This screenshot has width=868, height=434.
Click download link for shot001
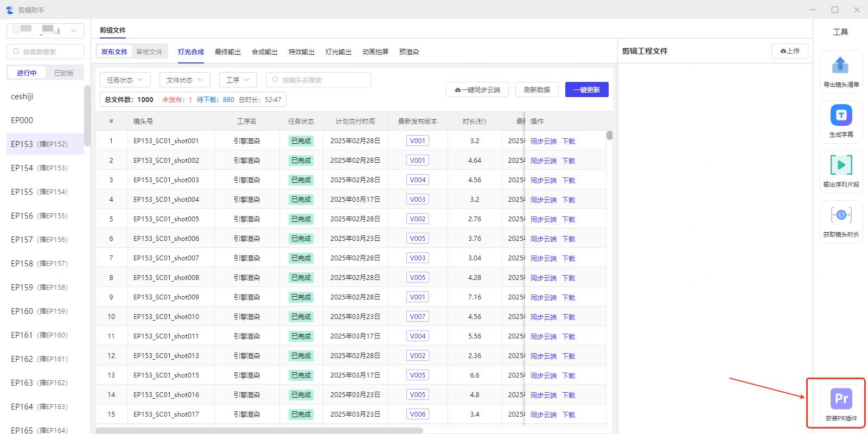click(568, 141)
